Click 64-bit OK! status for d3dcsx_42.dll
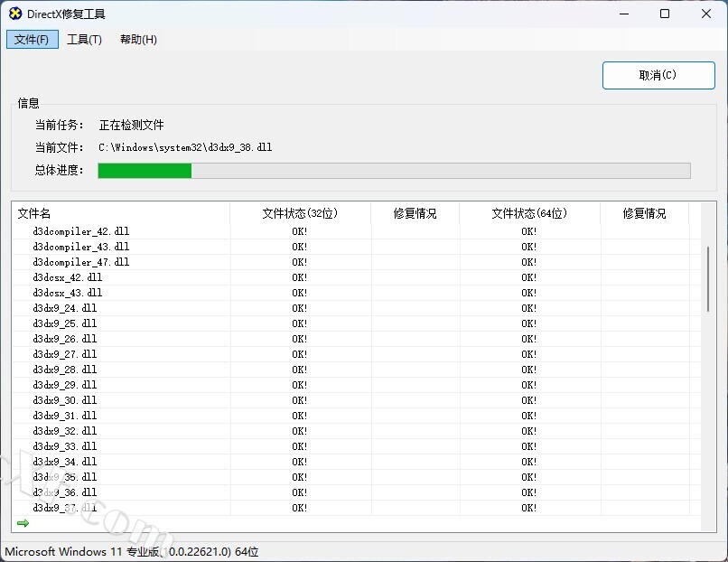728x562 pixels. 528,277
